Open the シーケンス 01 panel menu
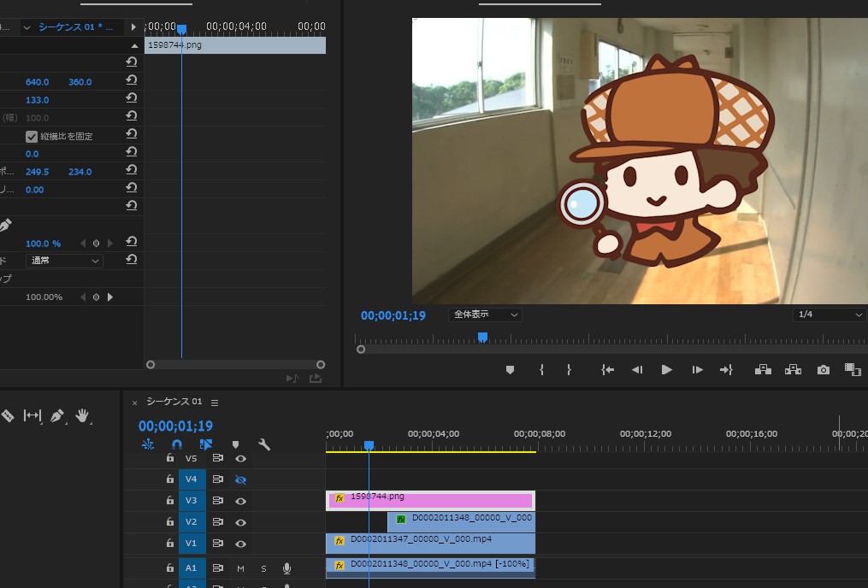Screen dimensions: 868x588 point(215,403)
